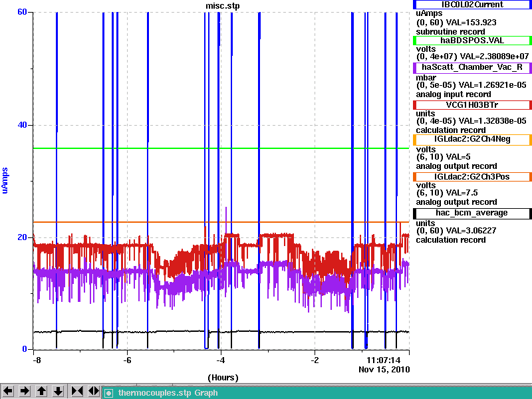Click the outward-pointing triangles time zoom icon

click(x=94, y=391)
